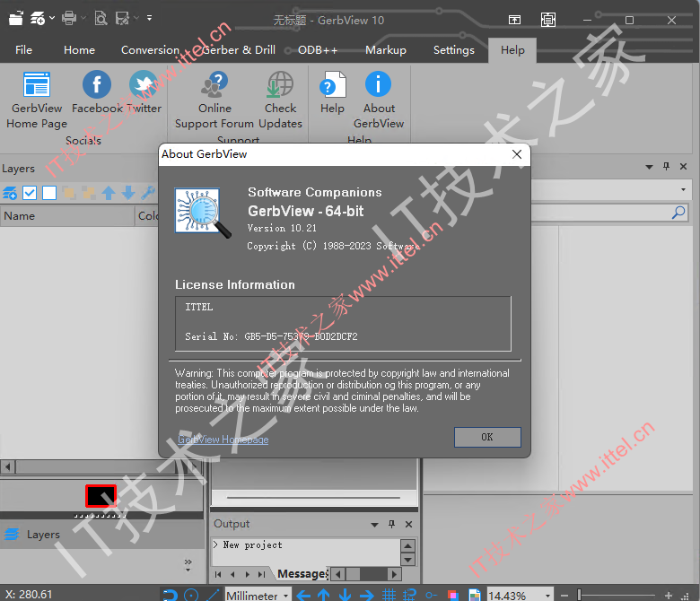Open the GerbView Homepage link
The image size is (700, 601).
[x=223, y=440]
